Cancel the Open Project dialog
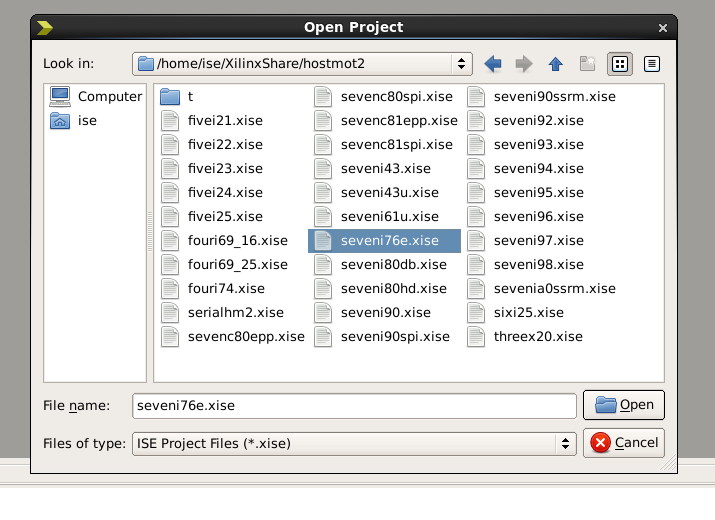 (624, 443)
